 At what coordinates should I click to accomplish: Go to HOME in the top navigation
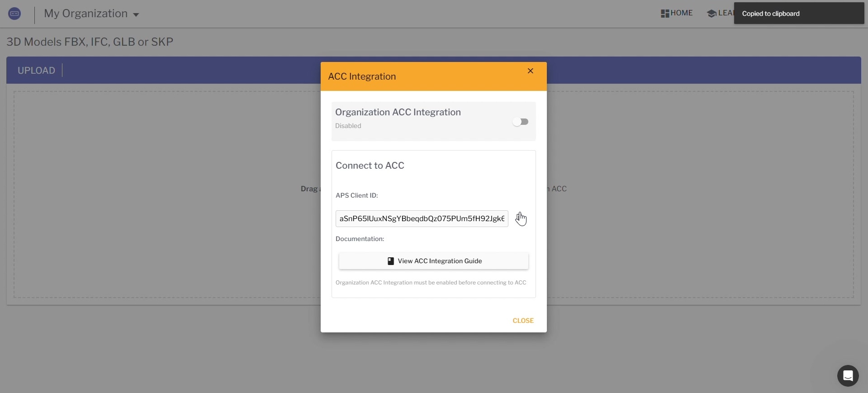(677, 13)
